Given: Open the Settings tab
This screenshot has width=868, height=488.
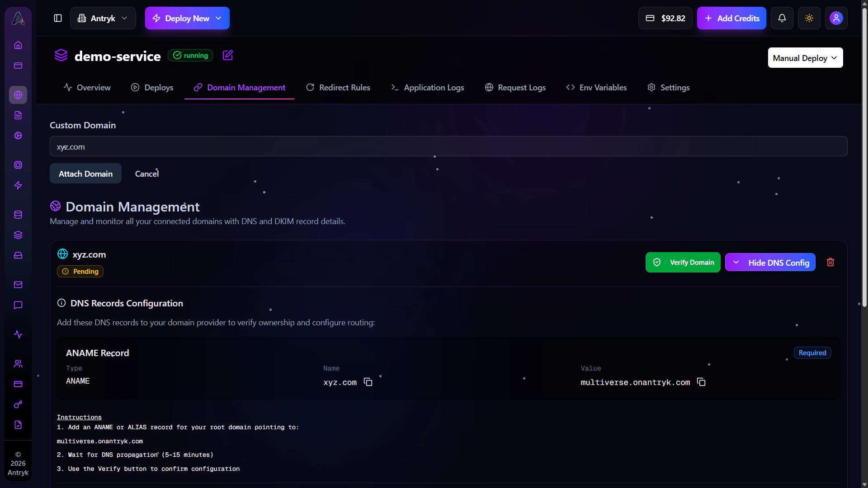Looking at the screenshot, I should point(668,87).
